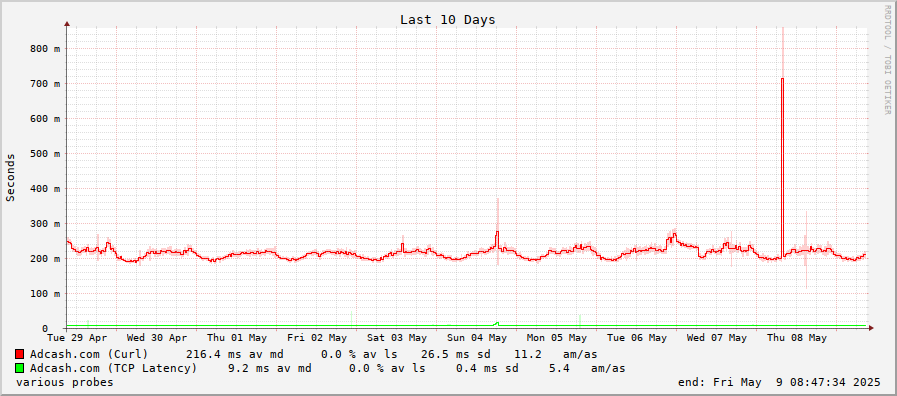The width and height of the screenshot is (897, 396).
Task: Click the '0.4 ms sd' value
Action: 487,368
